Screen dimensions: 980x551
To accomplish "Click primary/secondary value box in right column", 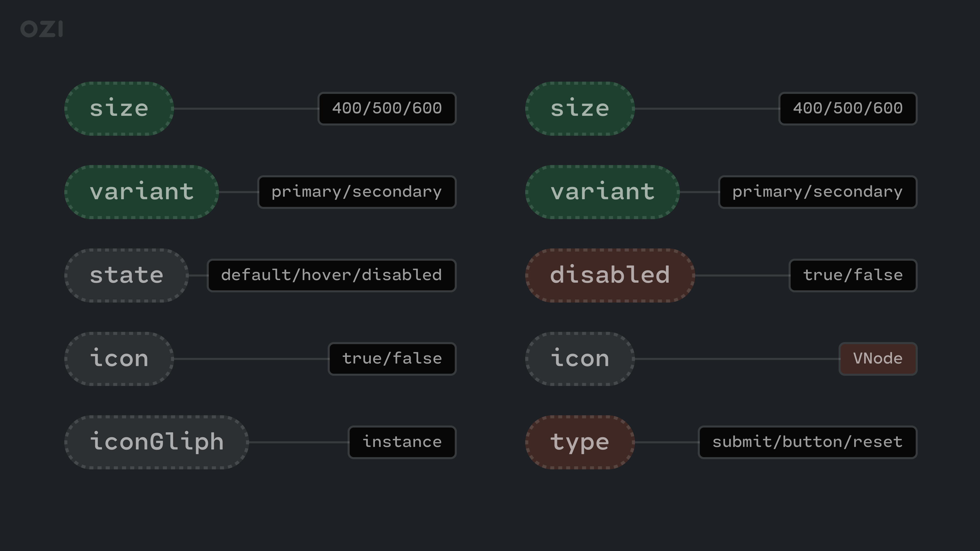I will [x=817, y=192].
